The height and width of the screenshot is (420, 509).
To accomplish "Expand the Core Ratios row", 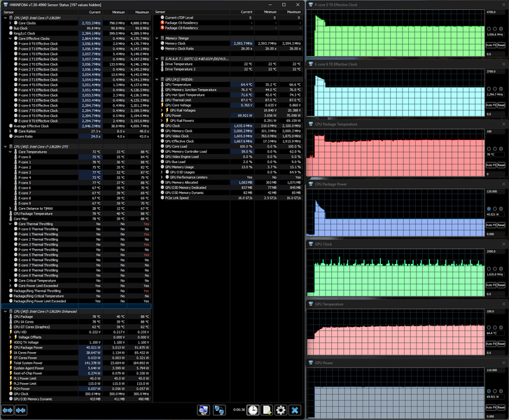I will pos(11,131).
